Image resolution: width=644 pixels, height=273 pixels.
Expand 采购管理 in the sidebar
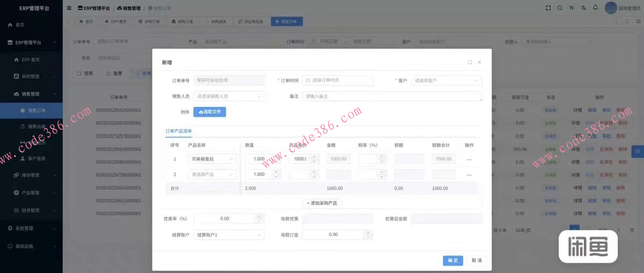click(x=31, y=77)
